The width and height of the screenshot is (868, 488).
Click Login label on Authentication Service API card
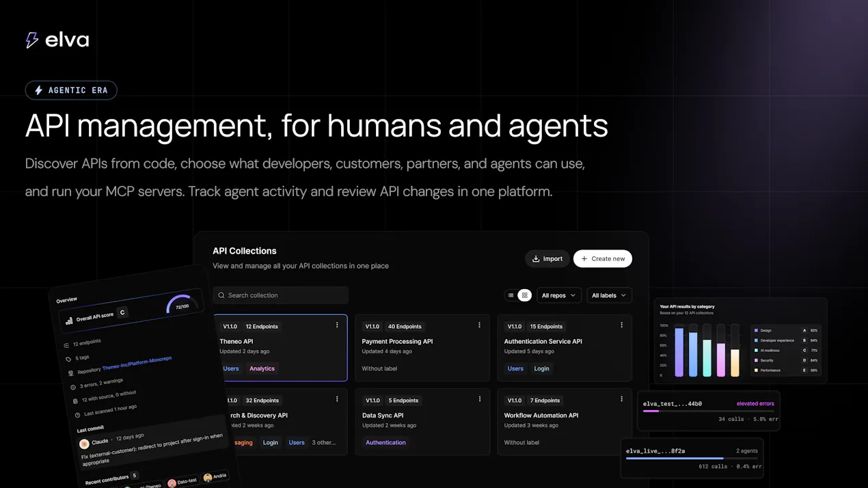coord(541,368)
